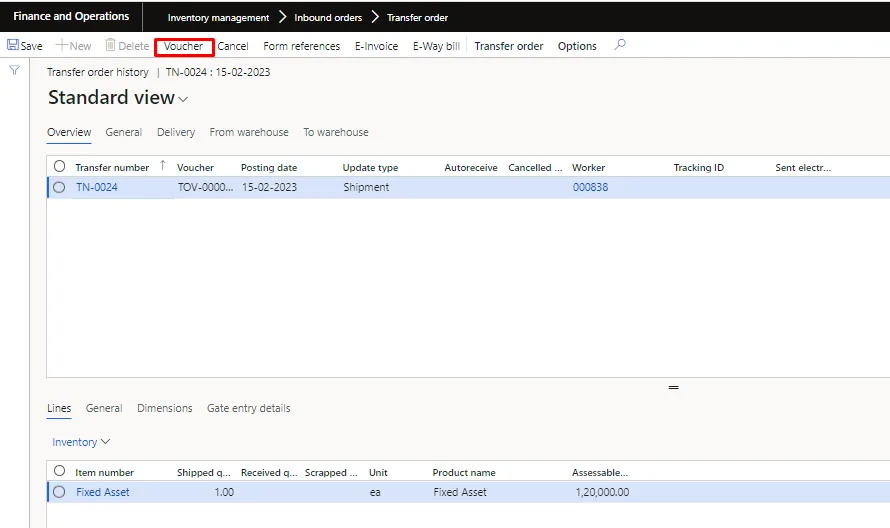
Task: Sort by Transfer number arrow icon
Action: 162,165
